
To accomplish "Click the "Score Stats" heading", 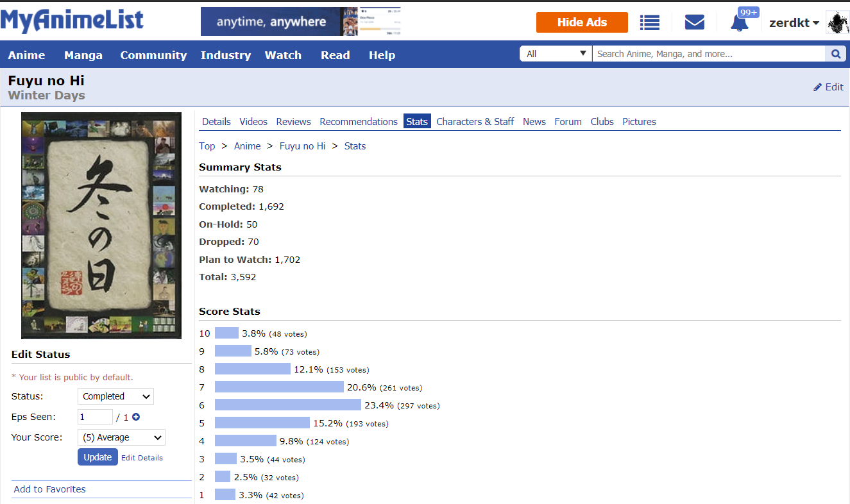I will (x=230, y=312).
